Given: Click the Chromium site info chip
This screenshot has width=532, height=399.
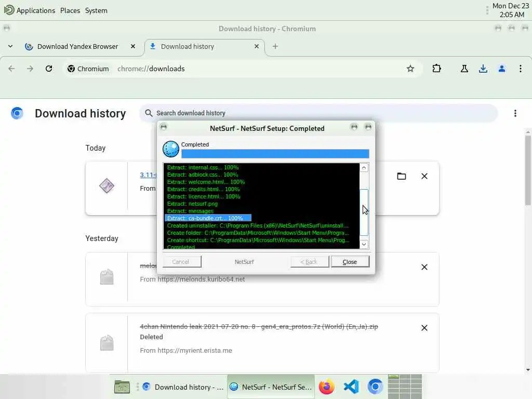Looking at the screenshot, I should 88,69.
